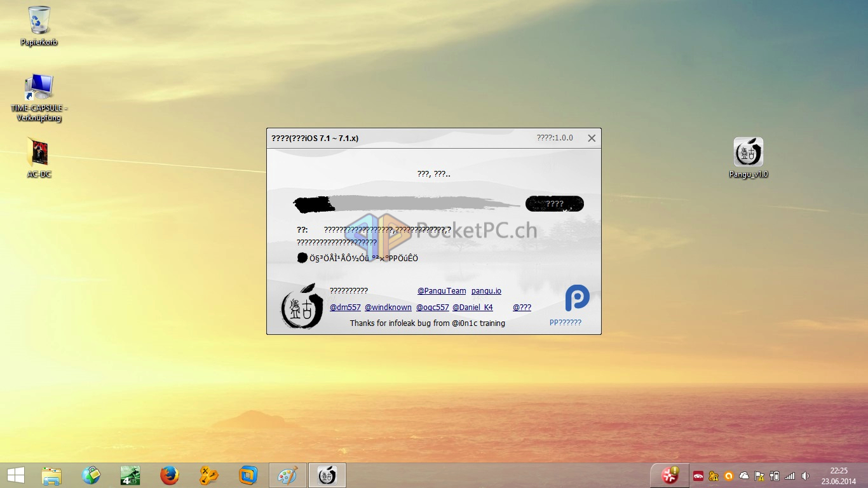Open the @??? link

click(522, 308)
